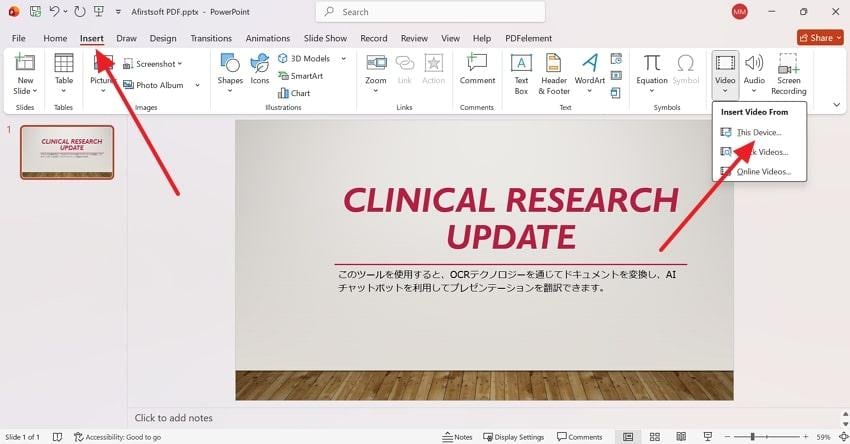Insert WordArt text
This screenshot has height=444, width=850.
tap(589, 74)
